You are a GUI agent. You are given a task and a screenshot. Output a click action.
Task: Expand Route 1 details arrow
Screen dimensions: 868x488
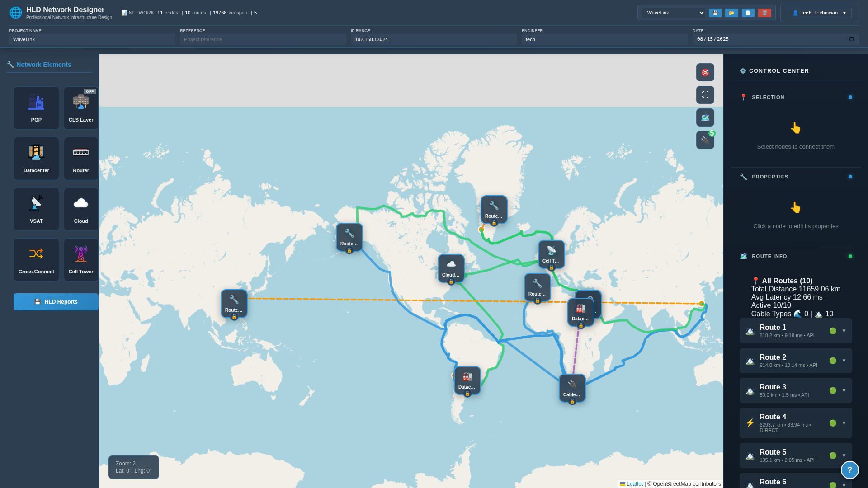point(844,331)
